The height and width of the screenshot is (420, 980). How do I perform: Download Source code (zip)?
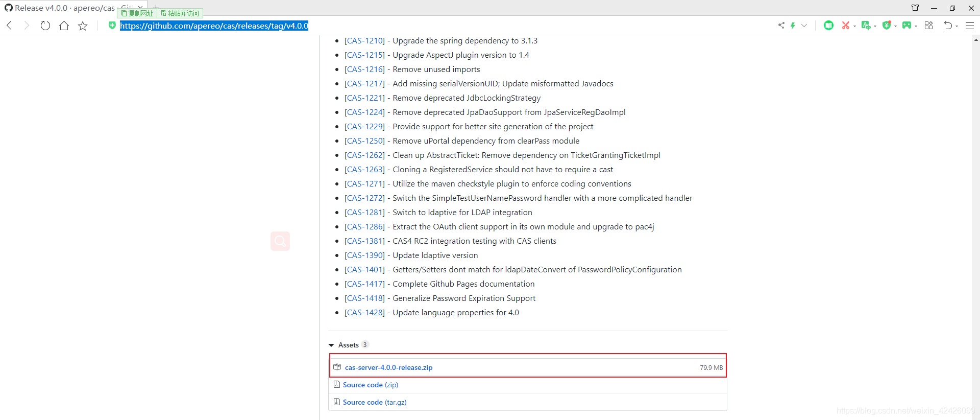click(371, 385)
